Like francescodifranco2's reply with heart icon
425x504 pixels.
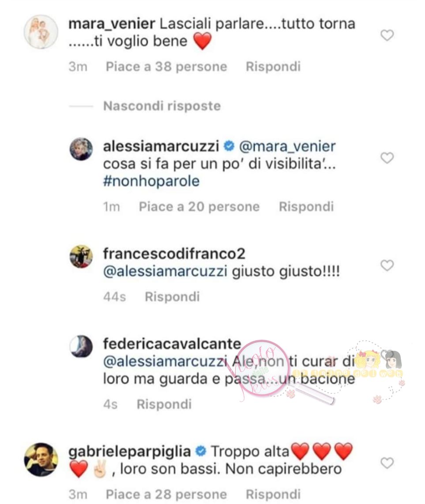pos(387,265)
